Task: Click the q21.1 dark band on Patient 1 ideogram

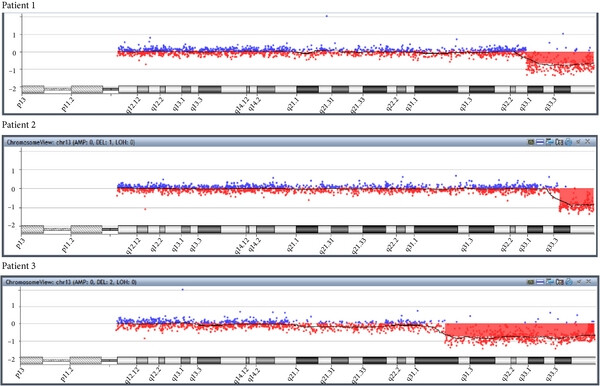Action: (307, 90)
